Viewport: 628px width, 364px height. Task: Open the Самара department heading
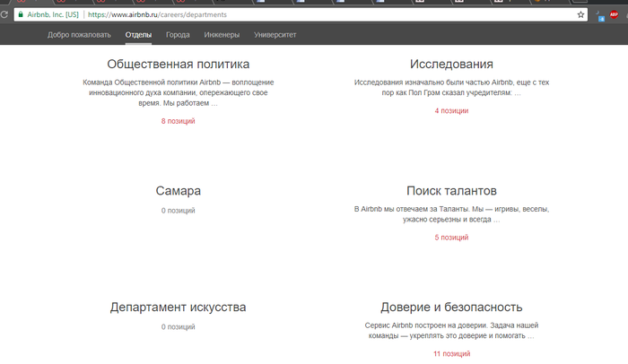coord(178,192)
